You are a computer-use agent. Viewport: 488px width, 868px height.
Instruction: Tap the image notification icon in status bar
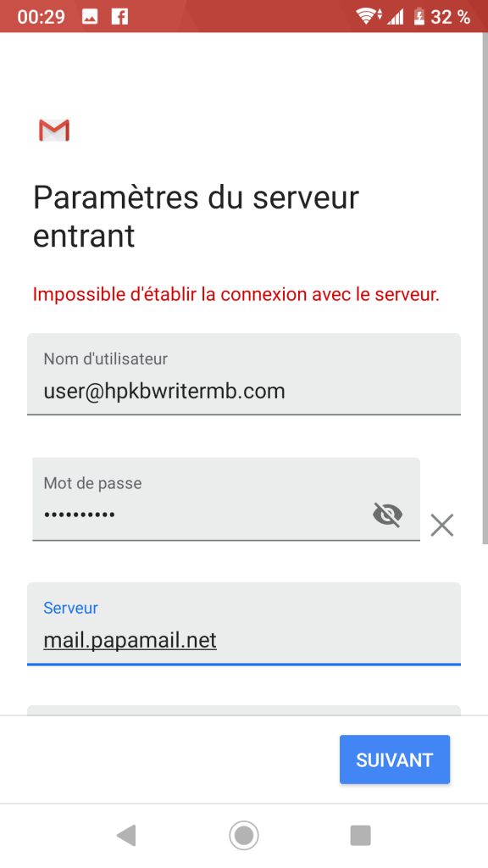point(90,17)
